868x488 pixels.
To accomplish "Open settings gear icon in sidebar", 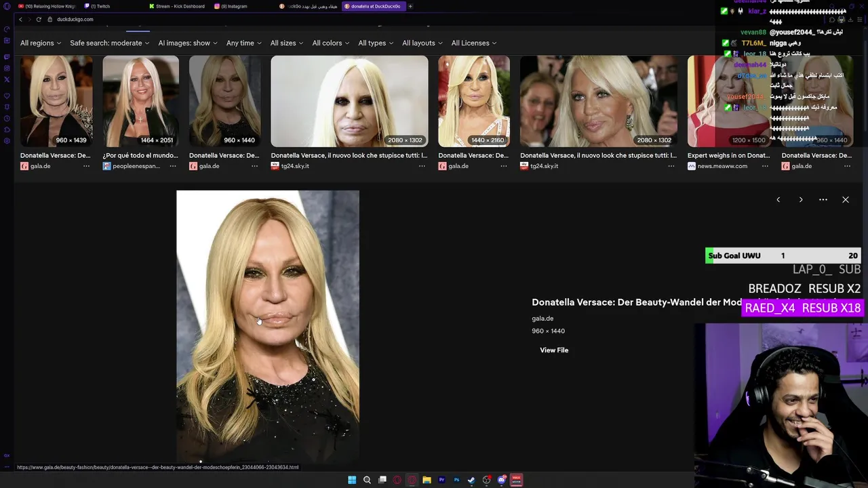I will (x=7, y=141).
